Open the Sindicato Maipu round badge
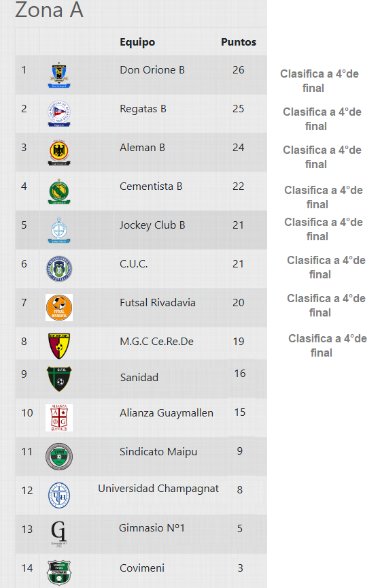The height and width of the screenshot is (588, 380). click(x=59, y=457)
